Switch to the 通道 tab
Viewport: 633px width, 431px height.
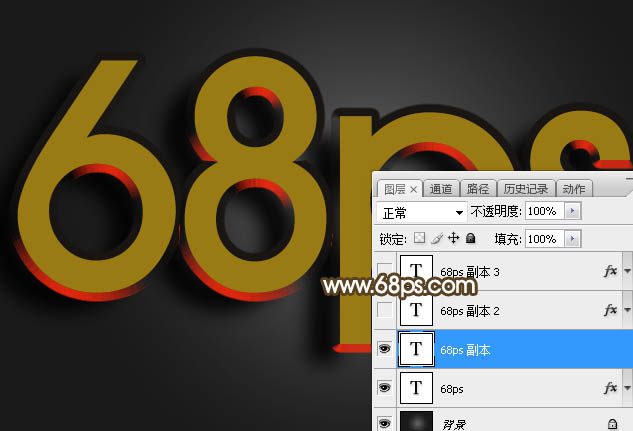[x=441, y=189]
